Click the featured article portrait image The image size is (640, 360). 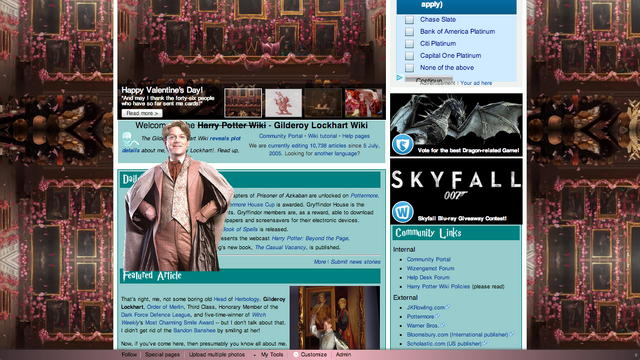point(335,318)
